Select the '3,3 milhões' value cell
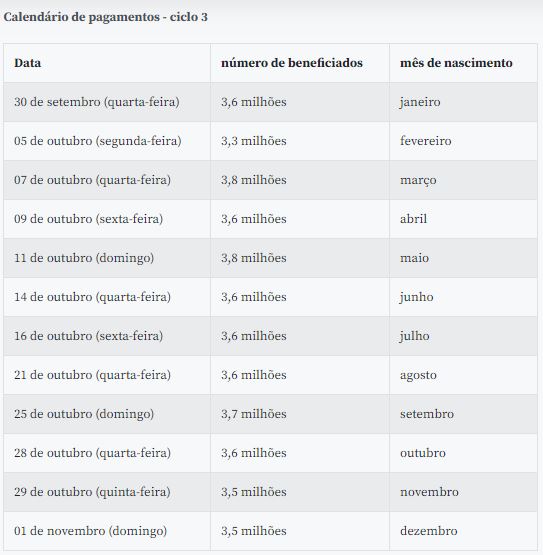 pos(300,141)
